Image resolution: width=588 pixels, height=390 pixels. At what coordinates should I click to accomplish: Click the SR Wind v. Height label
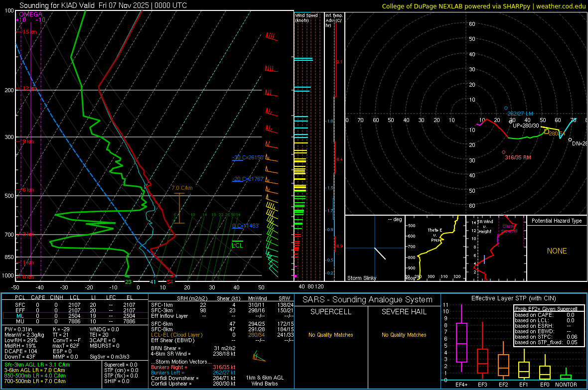click(x=485, y=227)
